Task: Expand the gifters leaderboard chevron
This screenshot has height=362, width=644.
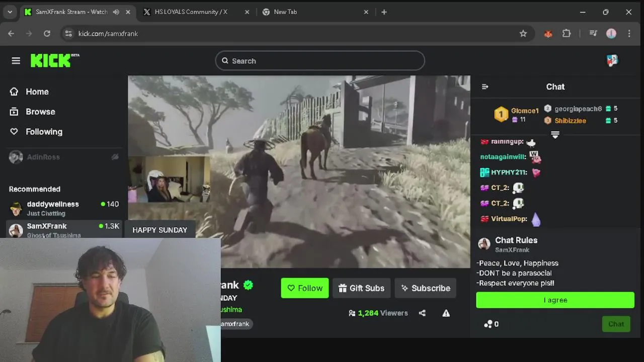Action: click(555, 135)
